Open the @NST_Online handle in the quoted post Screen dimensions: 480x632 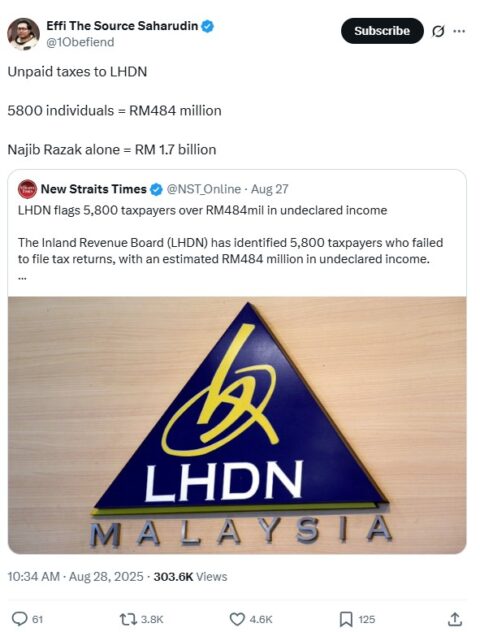point(204,189)
